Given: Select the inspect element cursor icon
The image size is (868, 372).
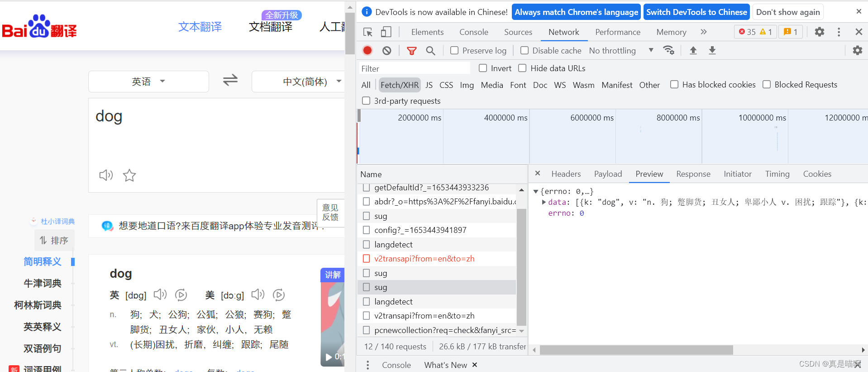Looking at the screenshot, I should [x=367, y=32].
